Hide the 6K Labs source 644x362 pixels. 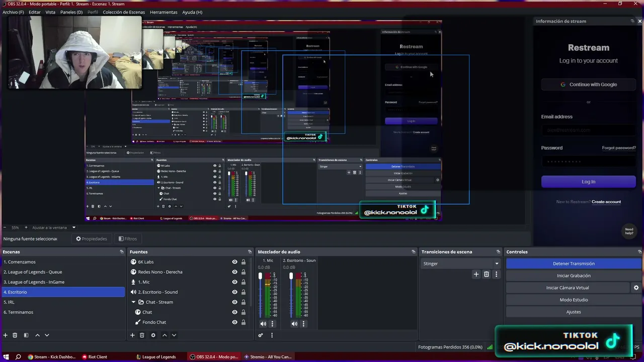pos(234,262)
